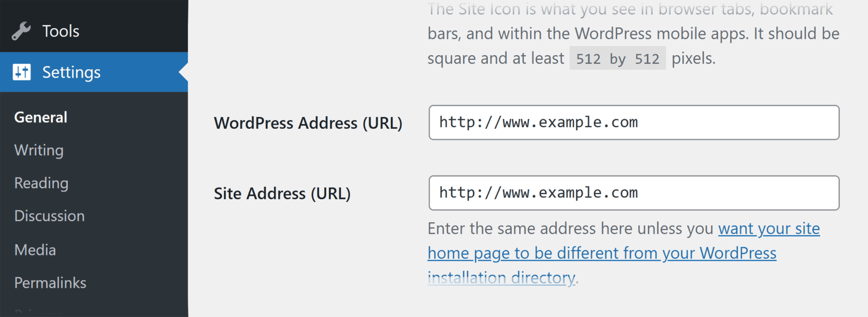Image resolution: width=868 pixels, height=317 pixels.
Task: Open the Settings menu label
Action: coord(71,72)
